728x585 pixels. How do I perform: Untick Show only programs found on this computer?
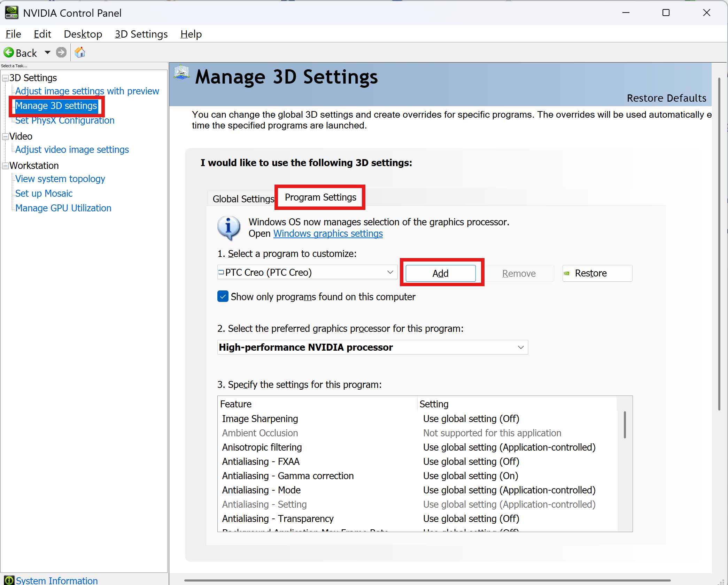coord(223,297)
